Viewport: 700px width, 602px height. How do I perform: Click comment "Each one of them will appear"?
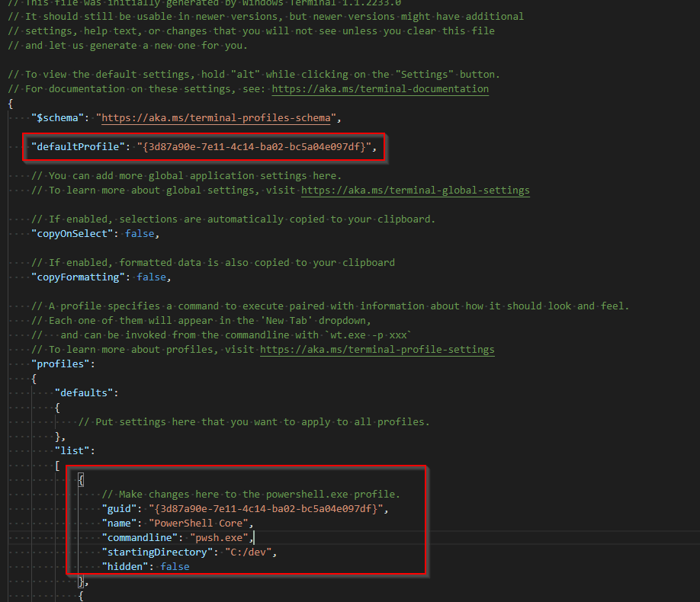201,320
